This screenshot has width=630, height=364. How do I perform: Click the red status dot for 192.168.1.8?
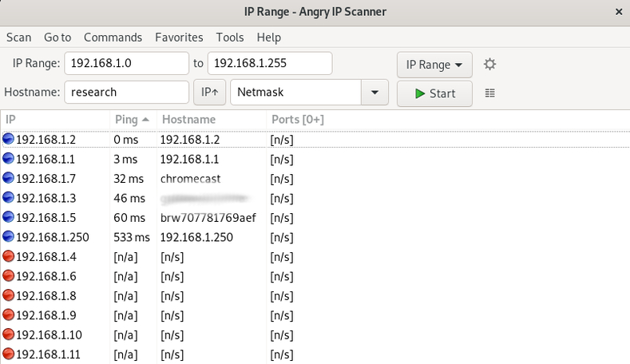[x=9, y=295]
